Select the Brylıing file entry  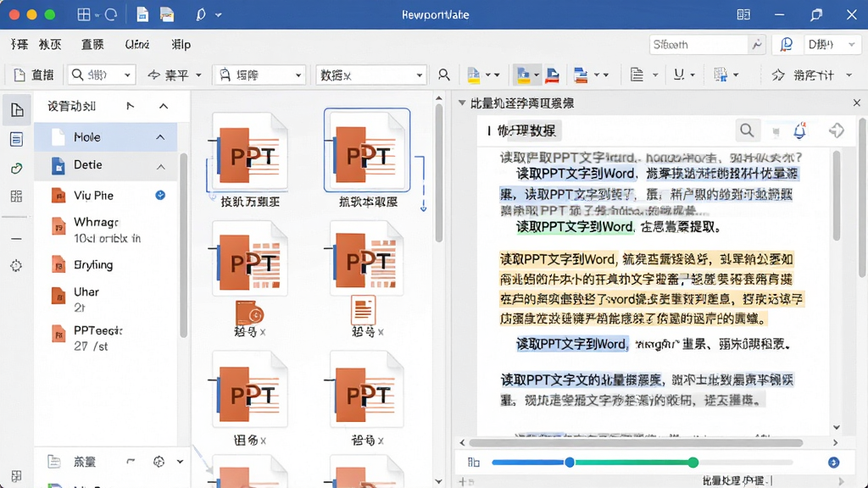106,264
